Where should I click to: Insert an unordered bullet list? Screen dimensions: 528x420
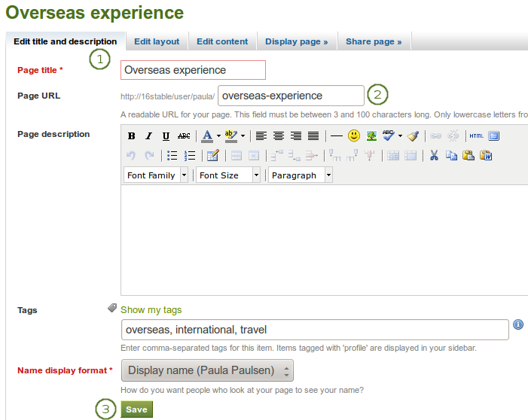(x=172, y=156)
